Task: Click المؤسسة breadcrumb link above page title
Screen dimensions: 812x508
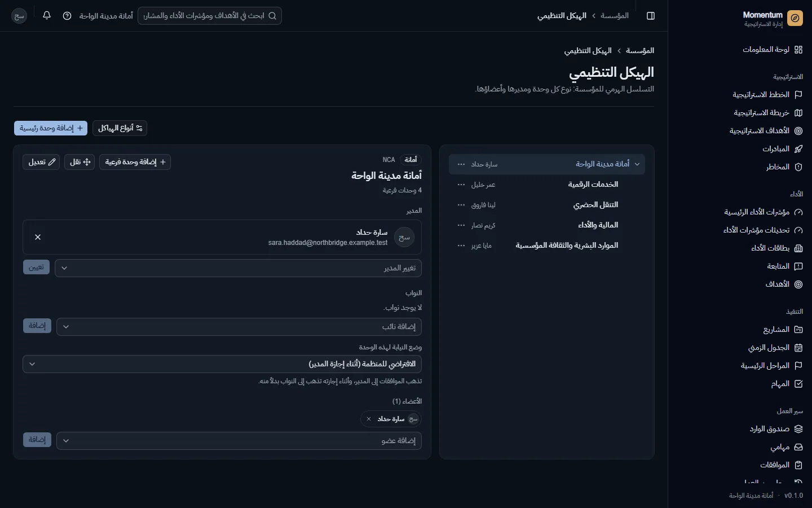Action: tap(640, 51)
